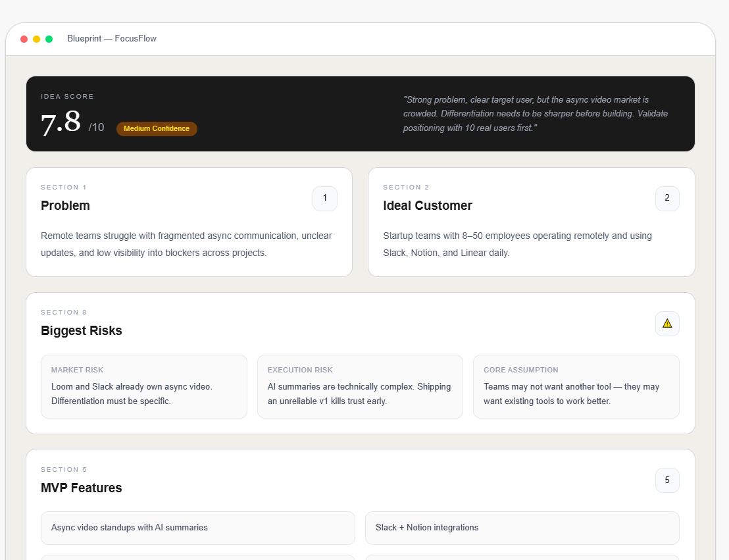Click the Biggest Risks heading
This screenshot has width=729, height=560.
82,331
